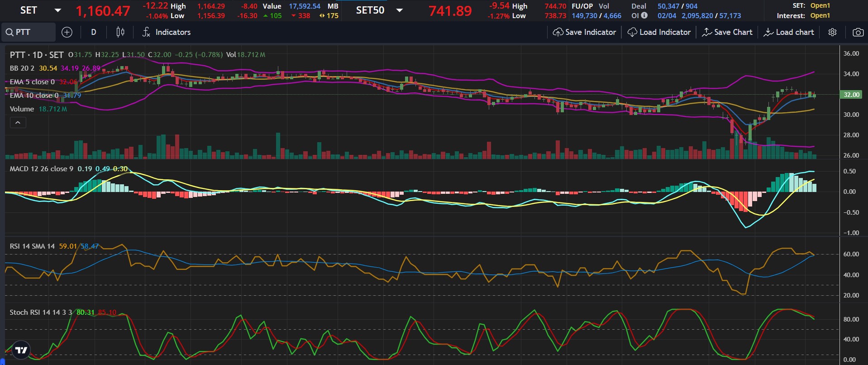Click the 32.00 current price label

click(851, 95)
